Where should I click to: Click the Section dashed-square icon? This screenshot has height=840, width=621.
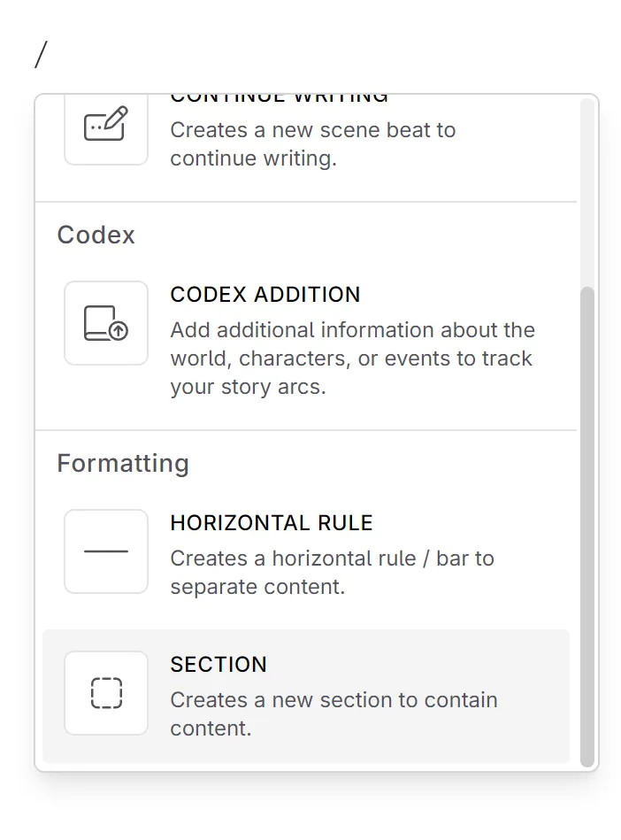[106, 693]
